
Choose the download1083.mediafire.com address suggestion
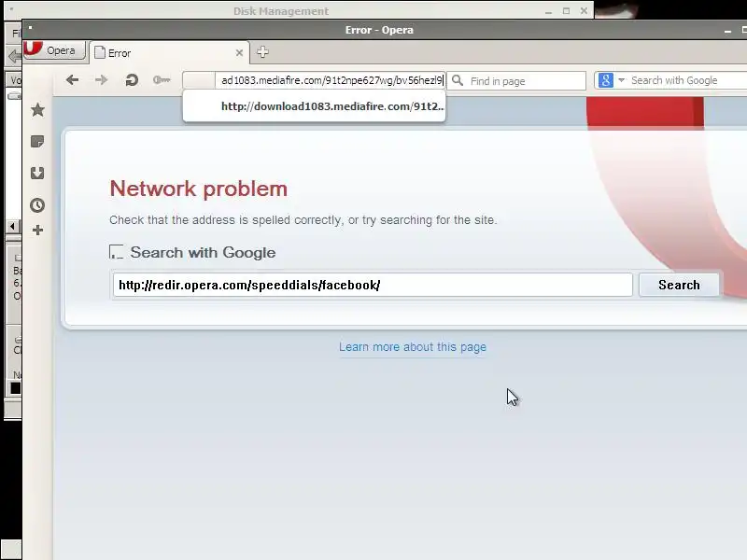point(315,106)
